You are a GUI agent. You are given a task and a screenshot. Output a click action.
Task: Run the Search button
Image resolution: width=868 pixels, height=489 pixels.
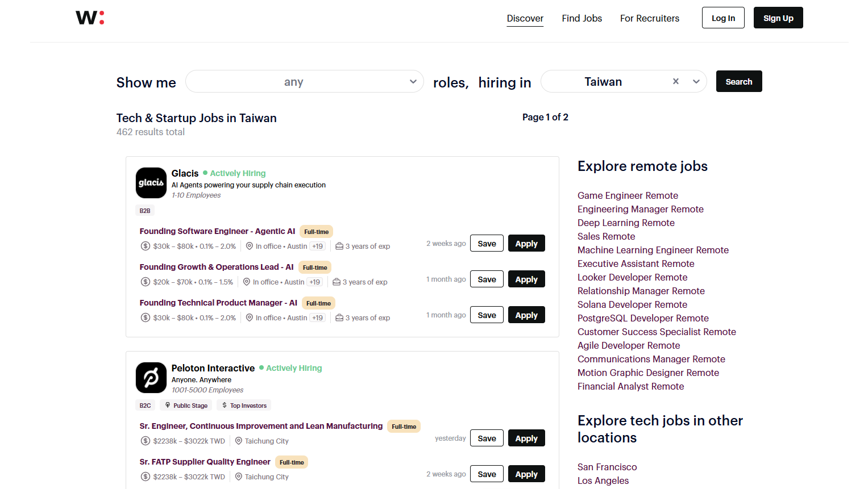point(739,81)
